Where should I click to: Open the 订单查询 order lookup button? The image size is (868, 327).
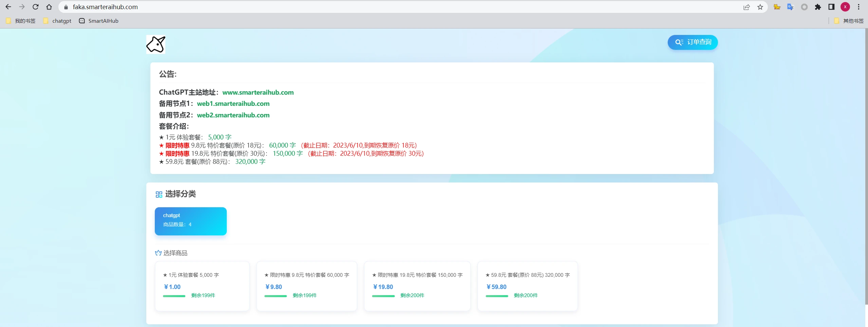pyautogui.click(x=692, y=42)
